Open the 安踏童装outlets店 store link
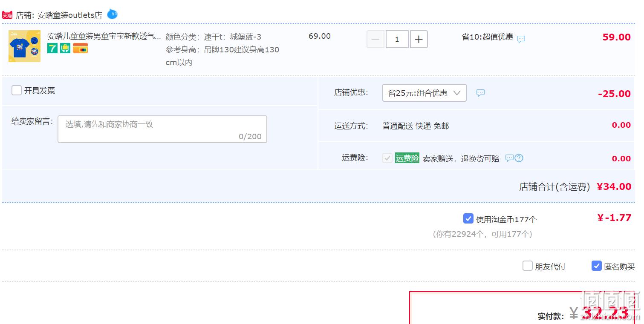Image resolution: width=644 pixels, height=324 pixels. (70, 15)
